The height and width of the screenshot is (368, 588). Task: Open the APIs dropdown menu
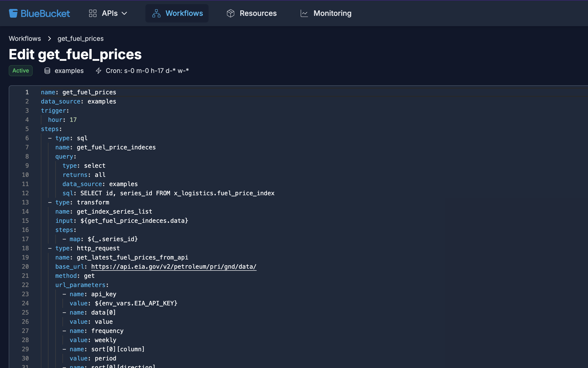pyautogui.click(x=109, y=13)
